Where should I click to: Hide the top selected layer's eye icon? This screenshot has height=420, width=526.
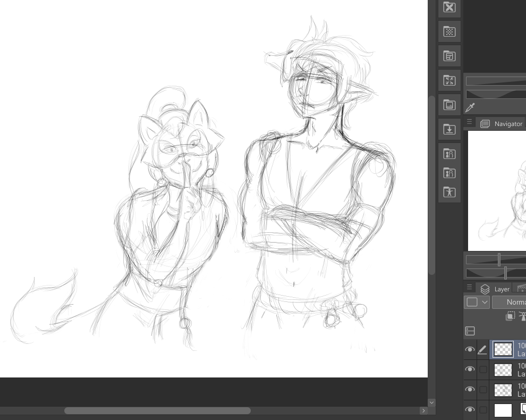point(470,349)
